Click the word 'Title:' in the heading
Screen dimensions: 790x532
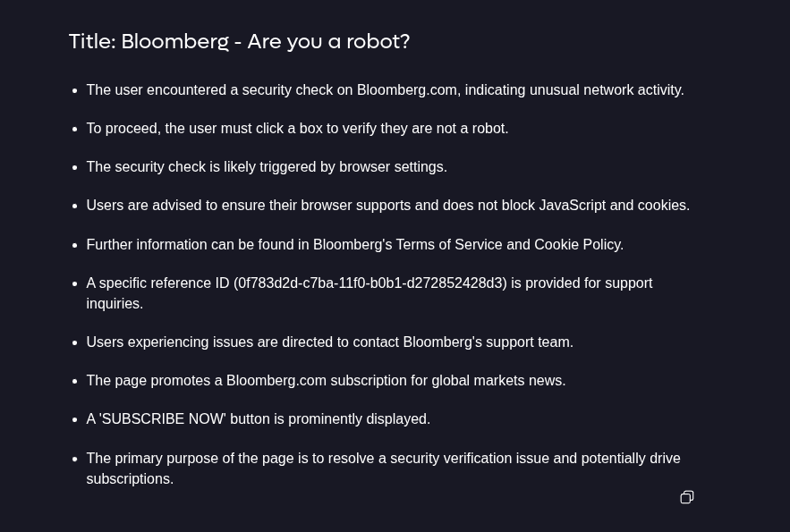[92, 41]
